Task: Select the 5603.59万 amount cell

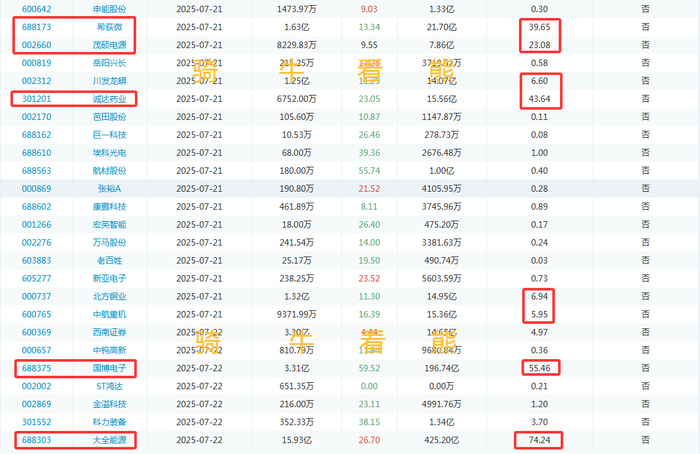Action: [x=442, y=279]
